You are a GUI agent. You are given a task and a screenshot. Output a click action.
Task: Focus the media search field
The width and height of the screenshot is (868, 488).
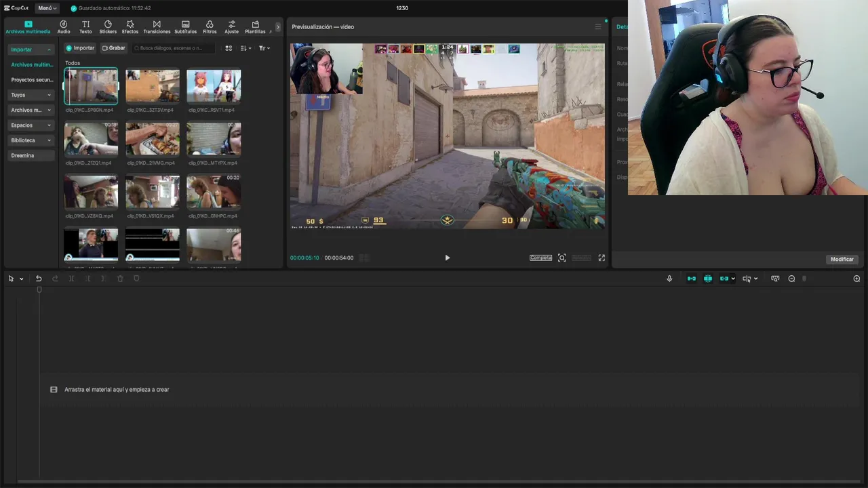pyautogui.click(x=174, y=48)
